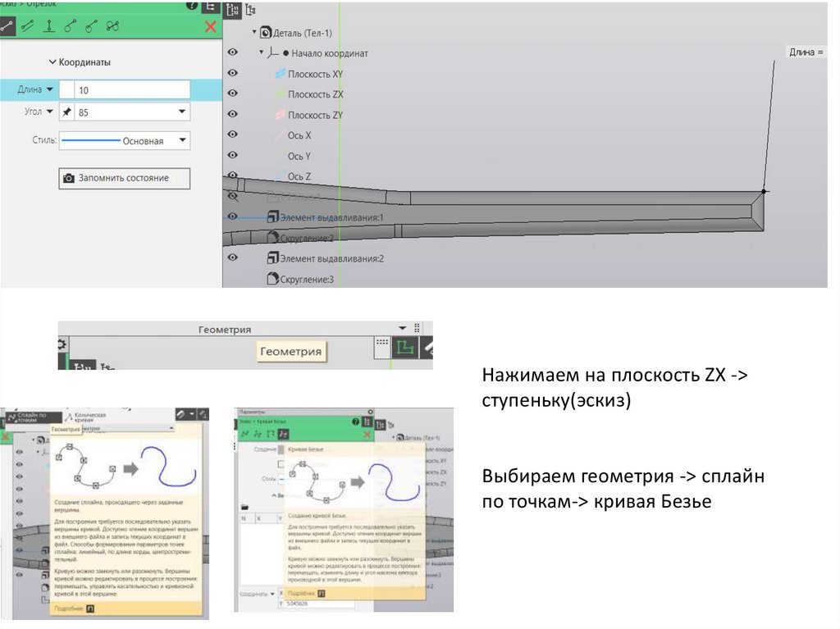Collapse the Координаты section
Image resolution: width=840 pixels, height=629 pixels.
point(52,62)
